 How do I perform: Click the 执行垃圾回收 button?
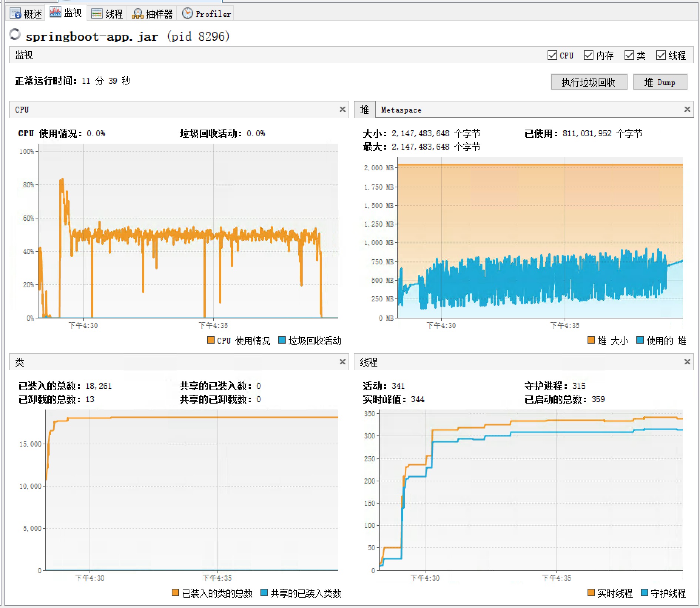pos(589,82)
